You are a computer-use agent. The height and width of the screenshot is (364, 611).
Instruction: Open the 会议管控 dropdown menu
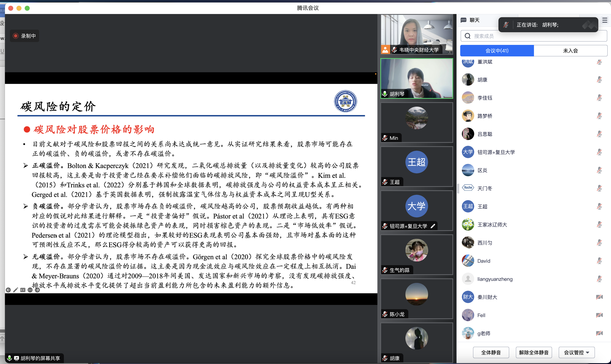577,352
